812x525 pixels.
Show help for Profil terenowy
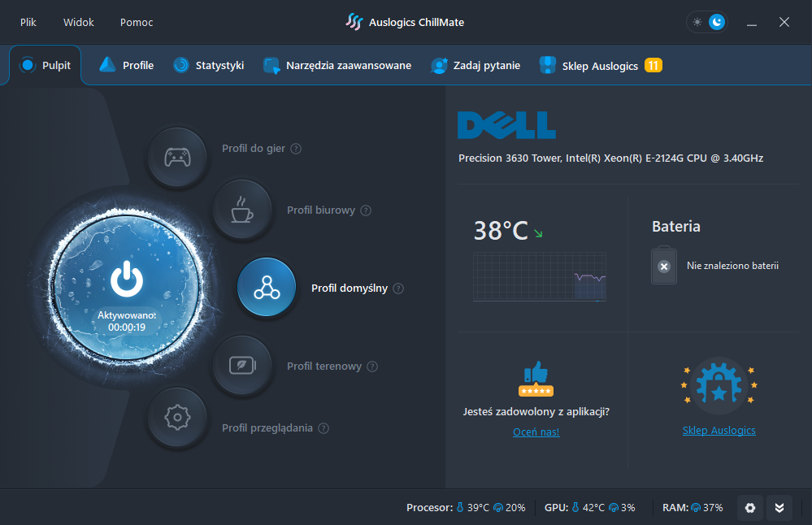(x=372, y=367)
